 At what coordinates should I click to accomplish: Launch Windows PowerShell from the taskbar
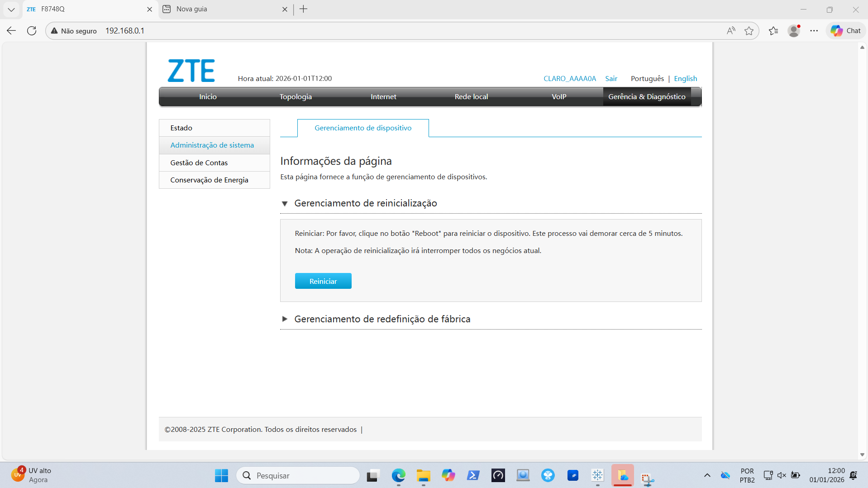(x=473, y=475)
